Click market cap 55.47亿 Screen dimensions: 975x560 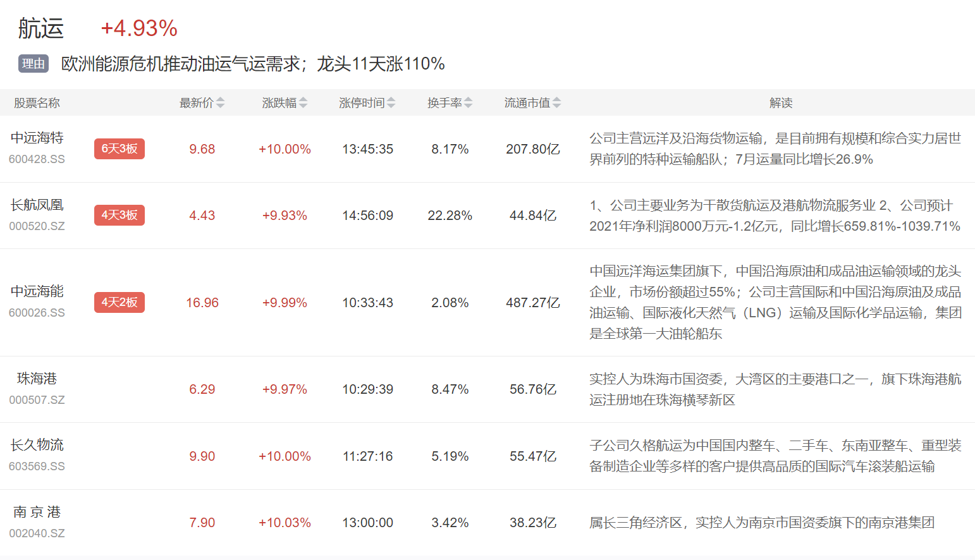click(533, 456)
